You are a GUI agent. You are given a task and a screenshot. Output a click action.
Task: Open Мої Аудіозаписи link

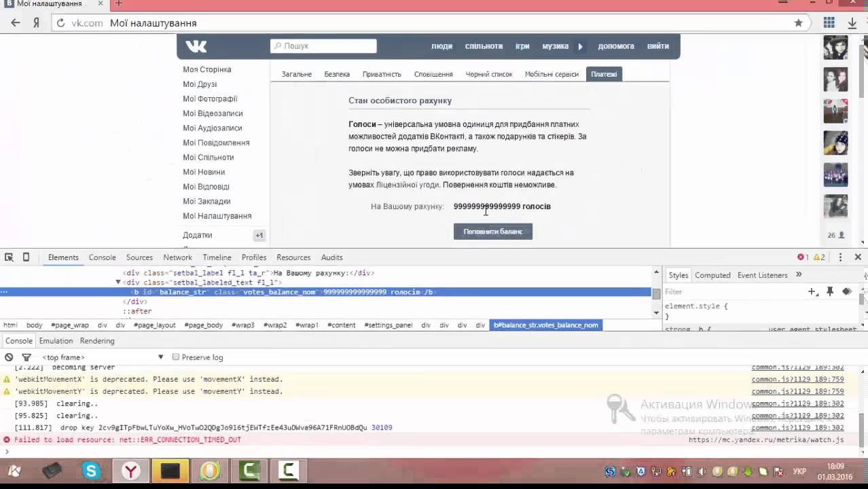tap(213, 128)
